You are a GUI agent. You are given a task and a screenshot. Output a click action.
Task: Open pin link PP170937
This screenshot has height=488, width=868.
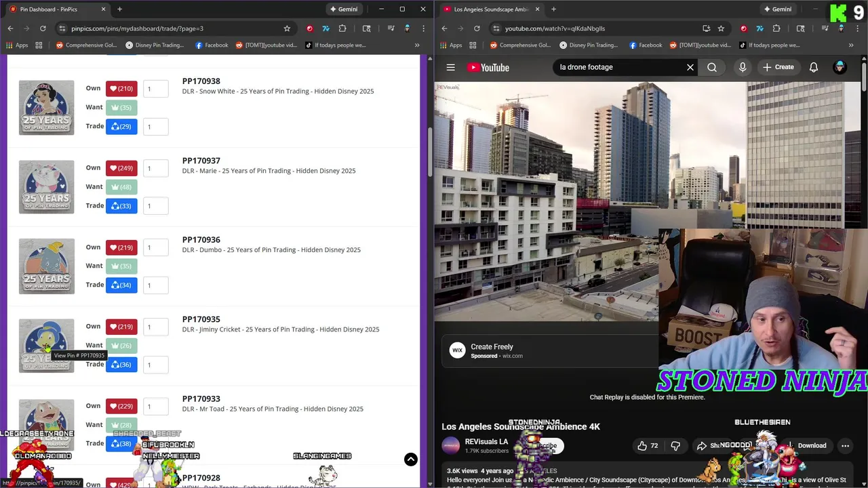coord(201,161)
